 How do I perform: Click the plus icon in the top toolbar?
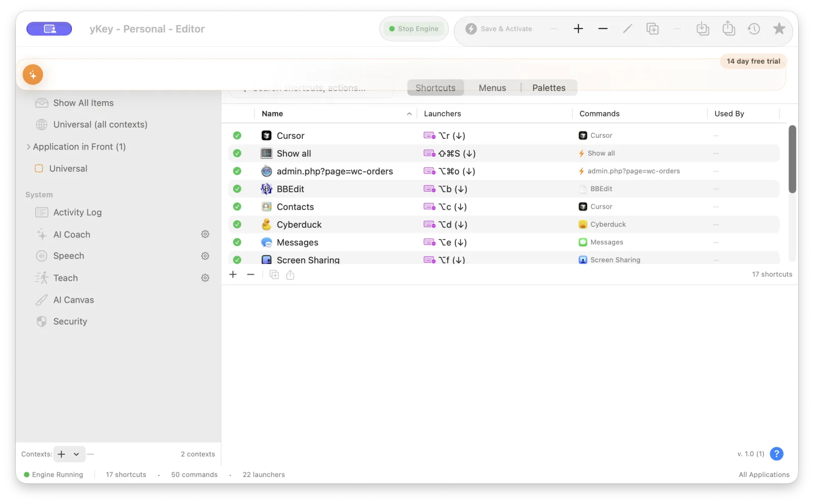[x=578, y=29]
